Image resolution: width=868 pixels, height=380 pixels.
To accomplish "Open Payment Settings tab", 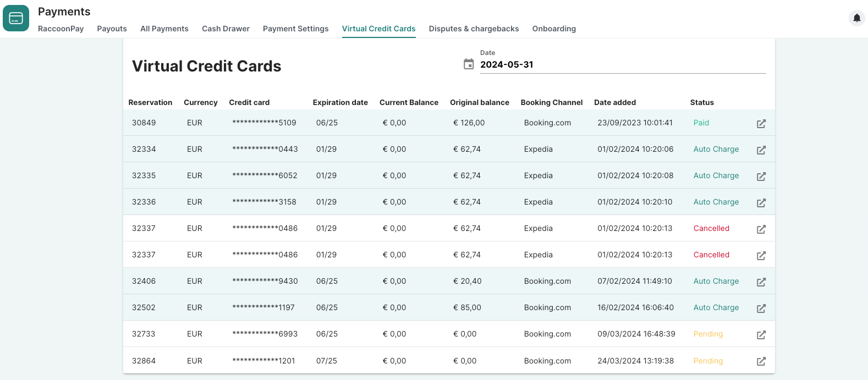I will (295, 29).
